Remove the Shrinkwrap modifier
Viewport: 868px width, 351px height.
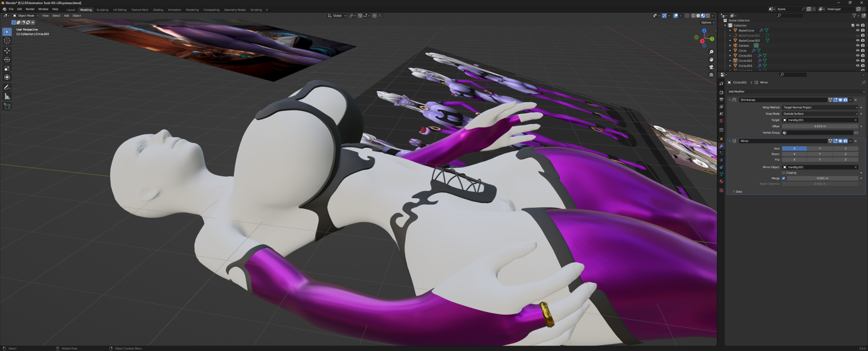click(x=855, y=100)
